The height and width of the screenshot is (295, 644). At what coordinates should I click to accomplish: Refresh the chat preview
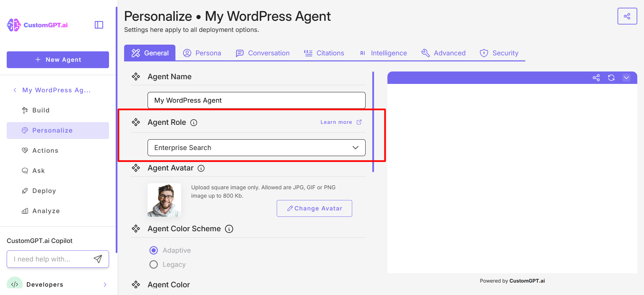coord(611,78)
